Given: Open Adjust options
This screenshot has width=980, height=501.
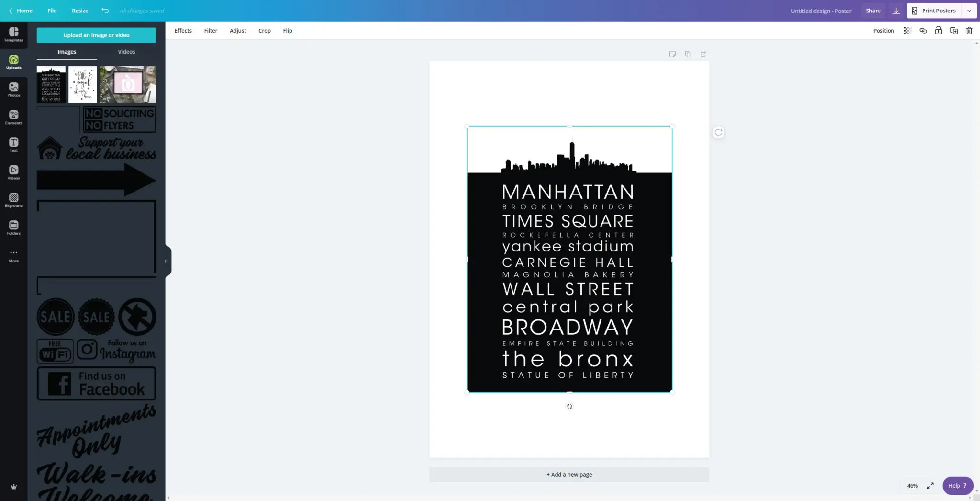Looking at the screenshot, I should click(x=238, y=31).
